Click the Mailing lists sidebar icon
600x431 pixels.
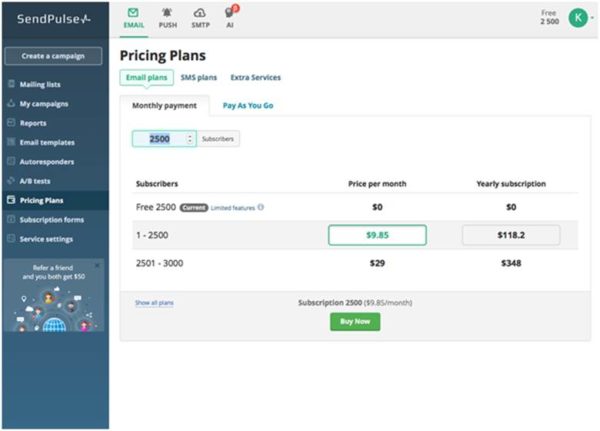click(x=11, y=84)
